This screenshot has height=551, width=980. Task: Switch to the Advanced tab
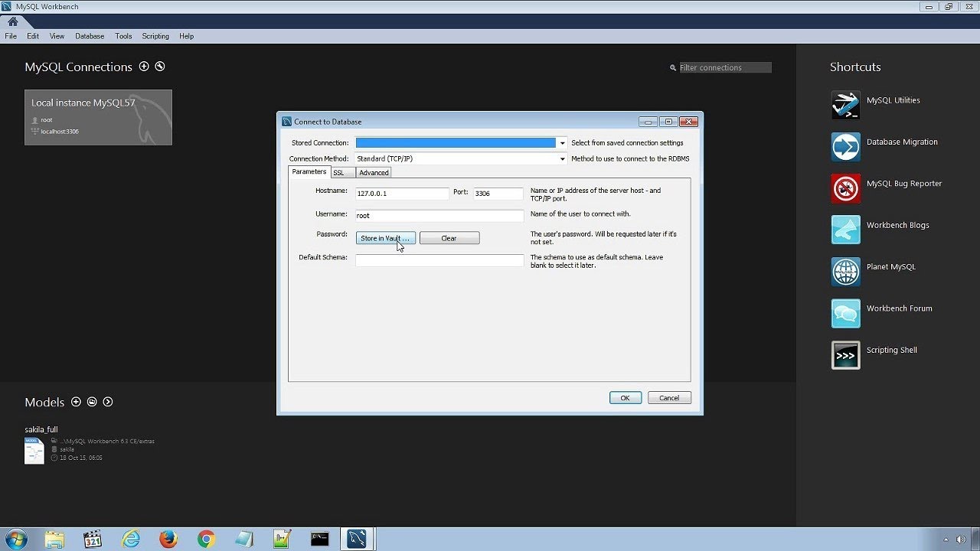374,173
